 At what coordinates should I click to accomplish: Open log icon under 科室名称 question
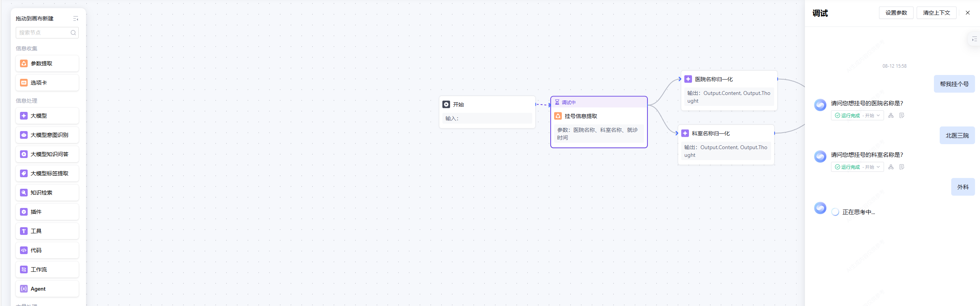[902, 167]
